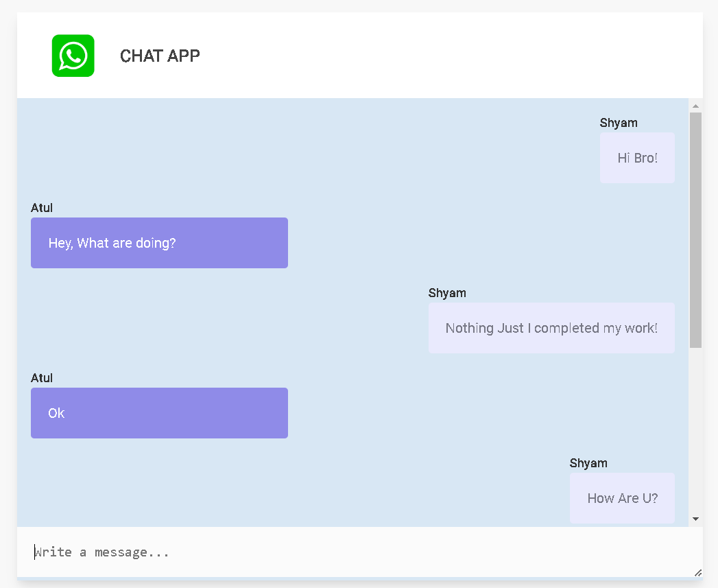Click the 'Nothing Just I completed my work!' message
The width and height of the screenshot is (718, 588).
(x=551, y=327)
